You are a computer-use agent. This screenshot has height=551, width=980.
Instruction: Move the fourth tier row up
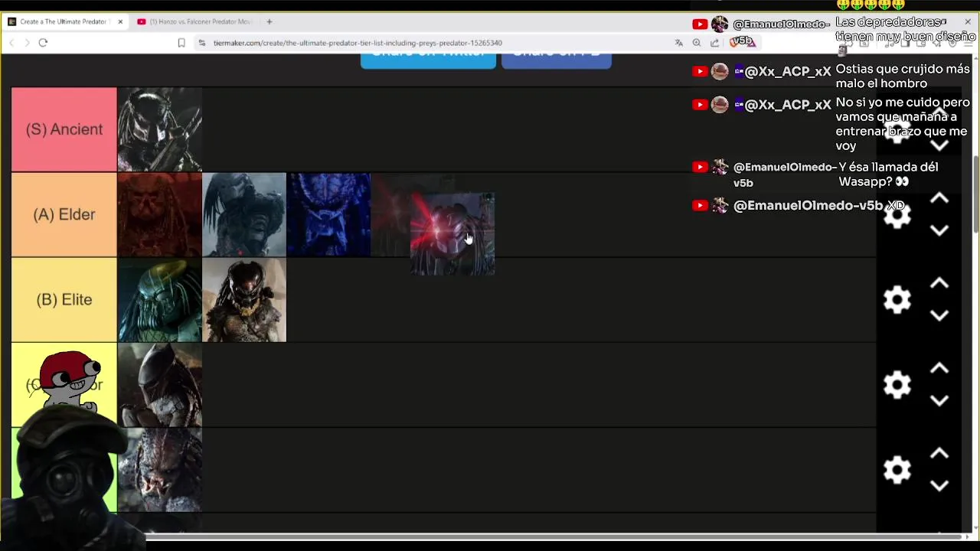pyautogui.click(x=939, y=369)
